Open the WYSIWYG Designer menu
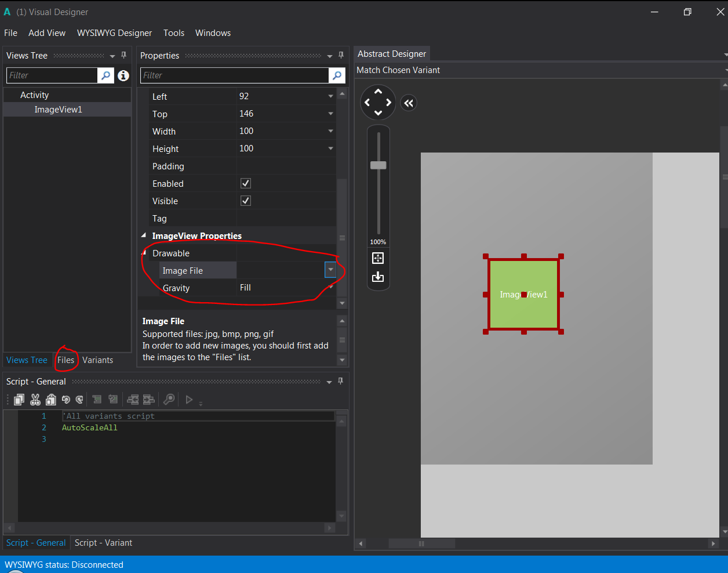 114,33
